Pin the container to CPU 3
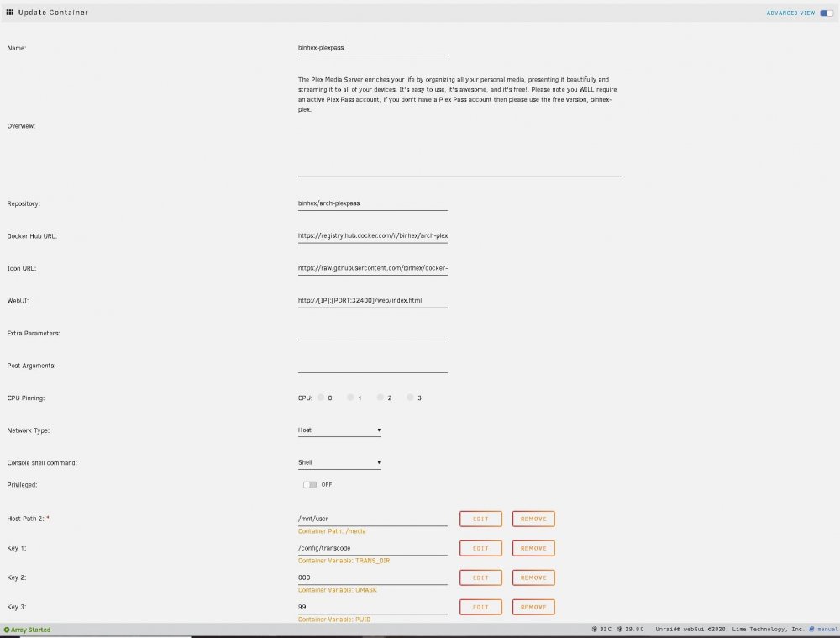The width and height of the screenshot is (840, 638). (x=411, y=398)
